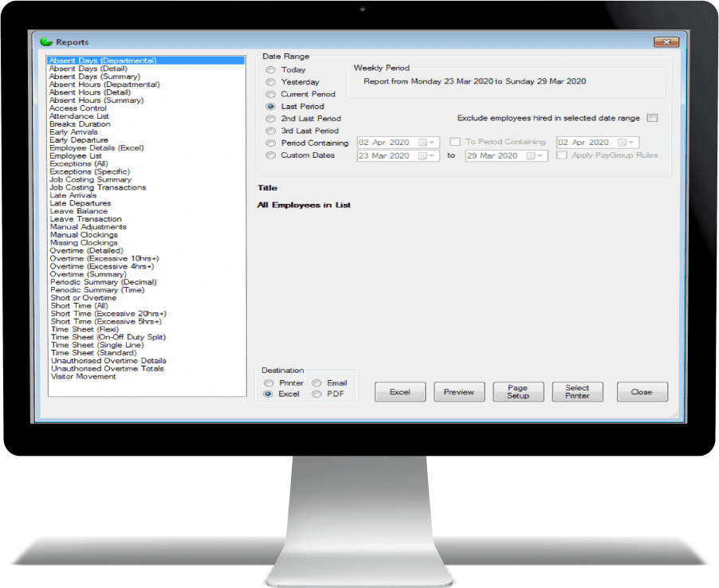Screen dimensions: 719x588
Task: Select the Custom Dates radio button
Action: [x=271, y=155]
